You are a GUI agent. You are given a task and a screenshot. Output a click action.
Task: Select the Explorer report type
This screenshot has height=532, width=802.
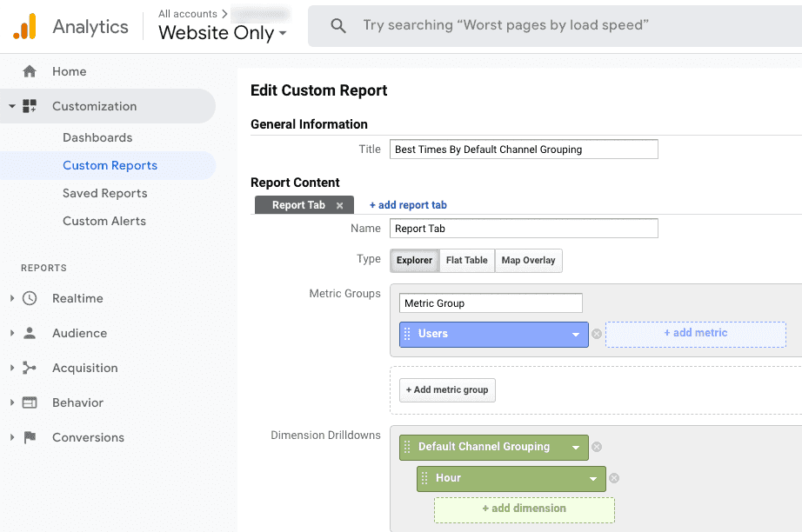(414, 260)
